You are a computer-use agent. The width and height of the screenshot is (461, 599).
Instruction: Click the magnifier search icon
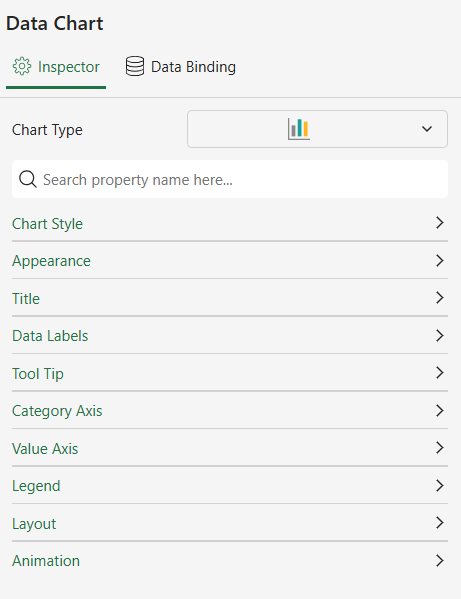[x=28, y=179]
